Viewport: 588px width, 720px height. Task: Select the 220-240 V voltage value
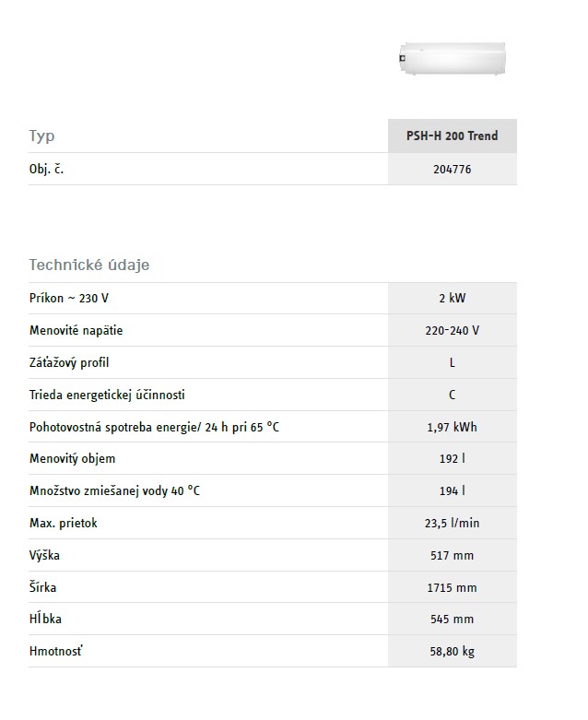click(452, 330)
